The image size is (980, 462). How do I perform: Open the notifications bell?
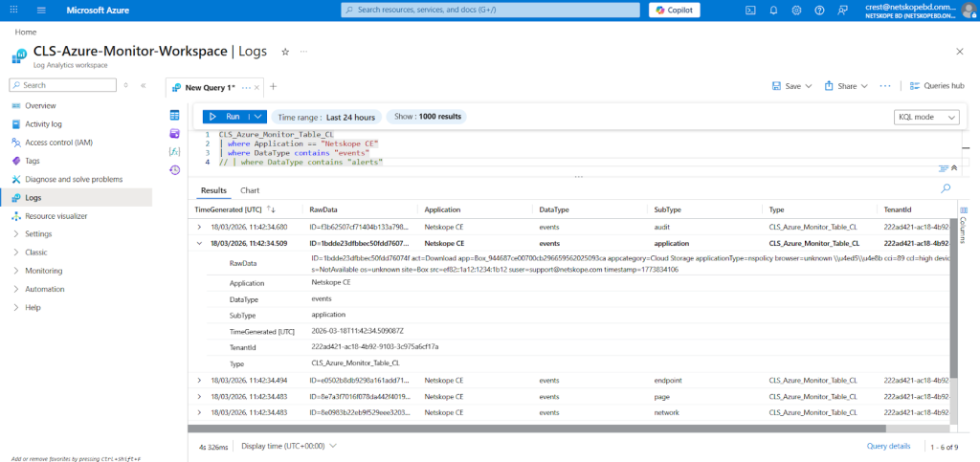773,10
